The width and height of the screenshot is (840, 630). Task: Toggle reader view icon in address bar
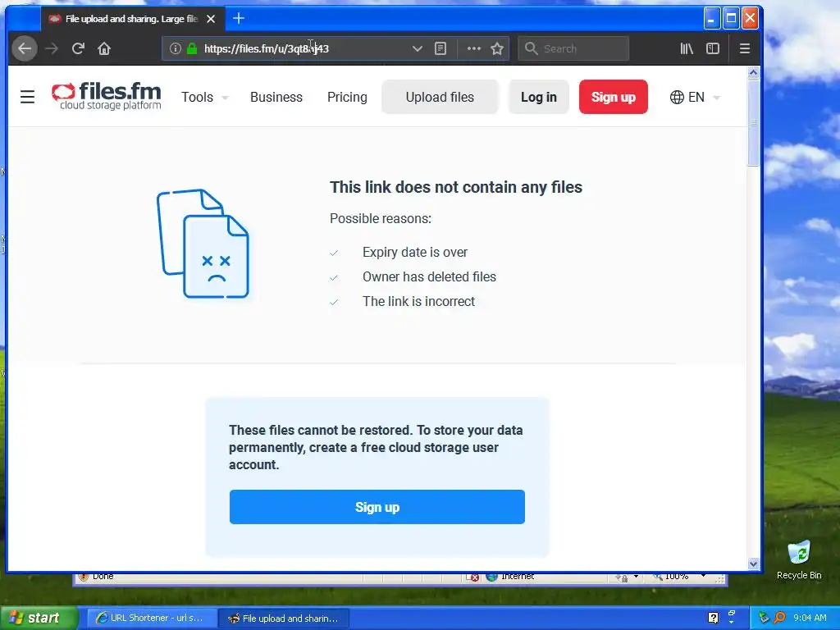pyautogui.click(x=441, y=48)
